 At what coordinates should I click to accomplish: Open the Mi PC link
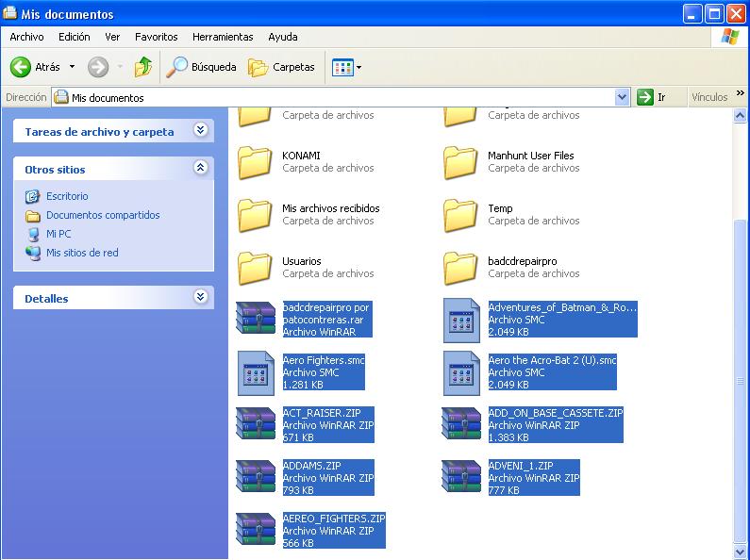coord(58,234)
